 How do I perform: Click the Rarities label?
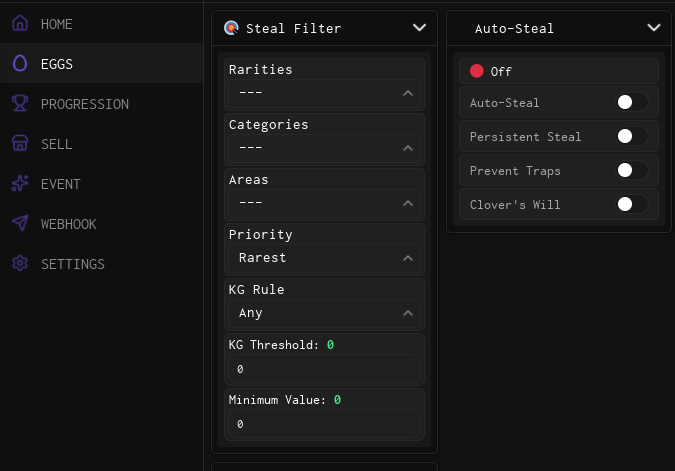[x=260, y=69]
